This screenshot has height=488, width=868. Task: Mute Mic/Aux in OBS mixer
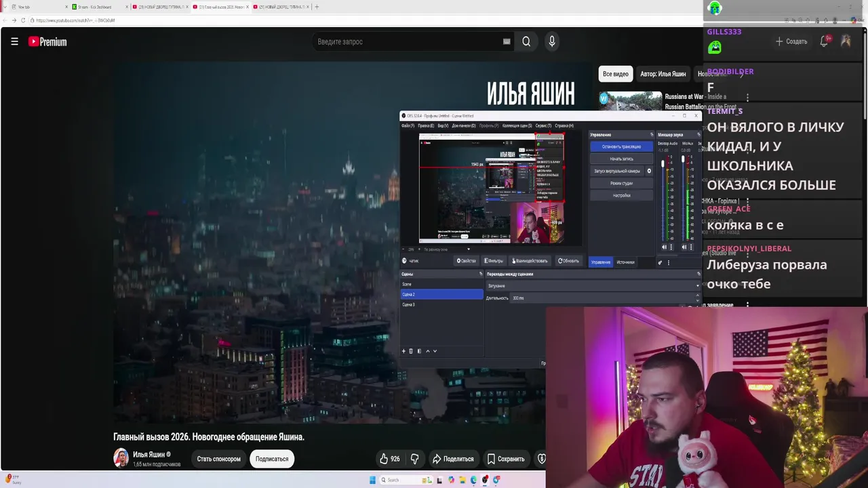point(684,247)
